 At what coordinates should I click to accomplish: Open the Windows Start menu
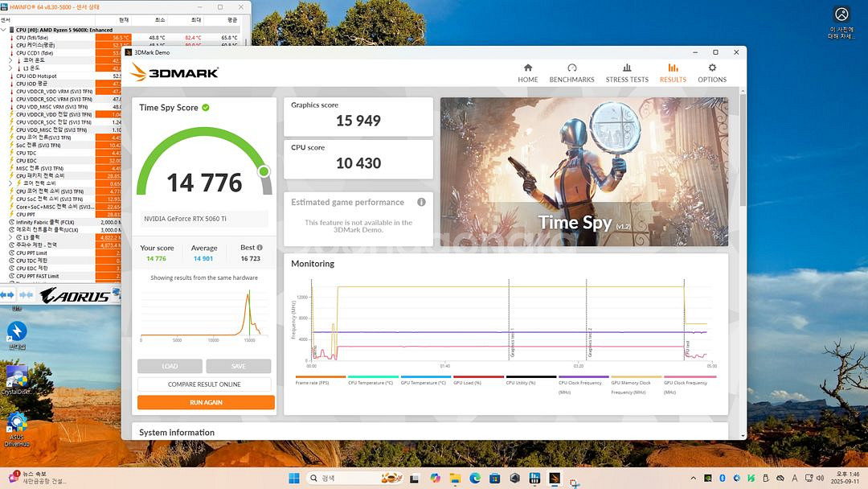(x=294, y=478)
